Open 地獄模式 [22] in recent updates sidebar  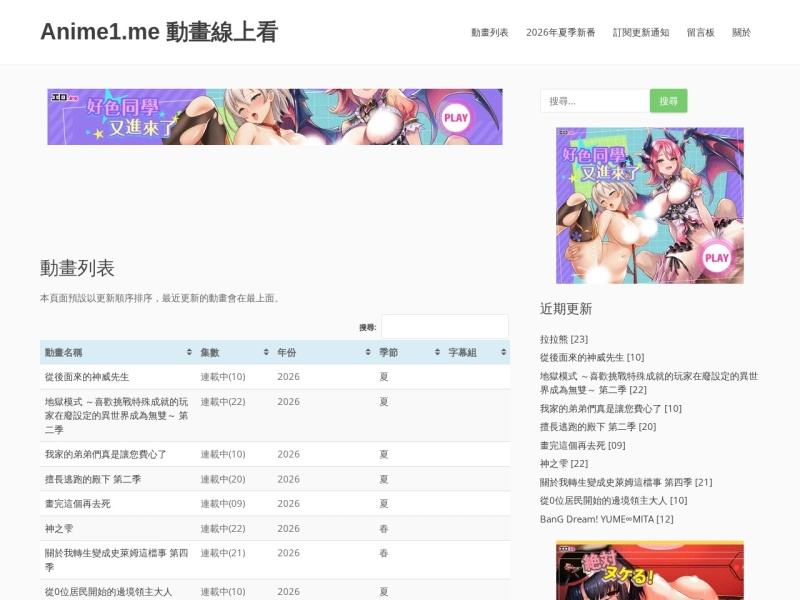pyautogui.click(x=649, y=383)
